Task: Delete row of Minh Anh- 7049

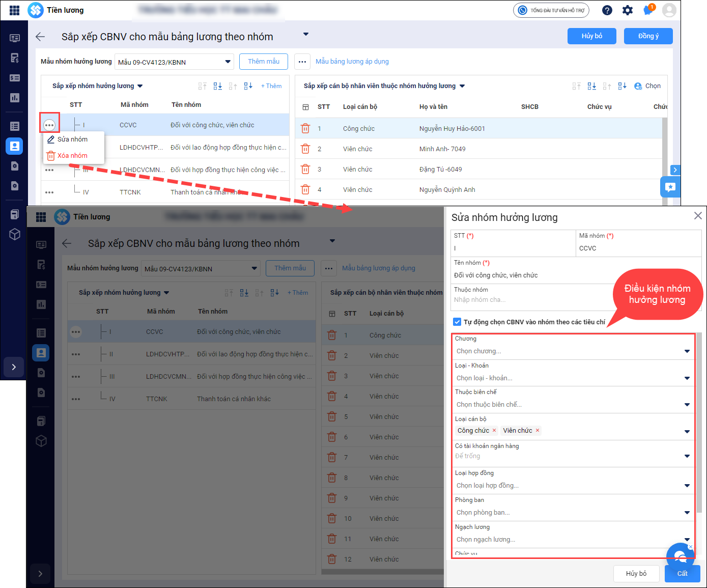Action: pos(305,149)
